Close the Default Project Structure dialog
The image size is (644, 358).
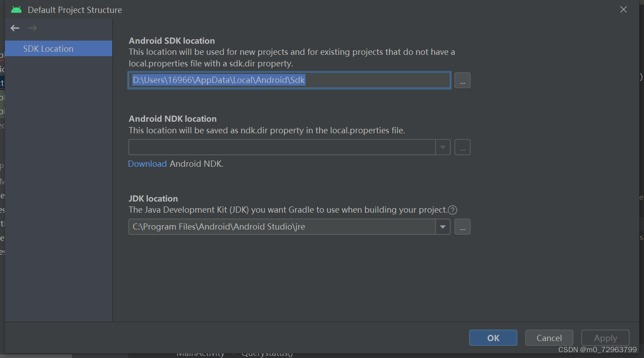(624, 9)
